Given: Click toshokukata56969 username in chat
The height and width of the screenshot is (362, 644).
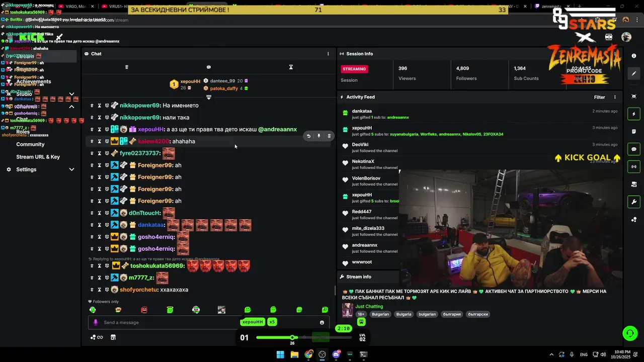Looking at the screenshot, I should [157, 265].
